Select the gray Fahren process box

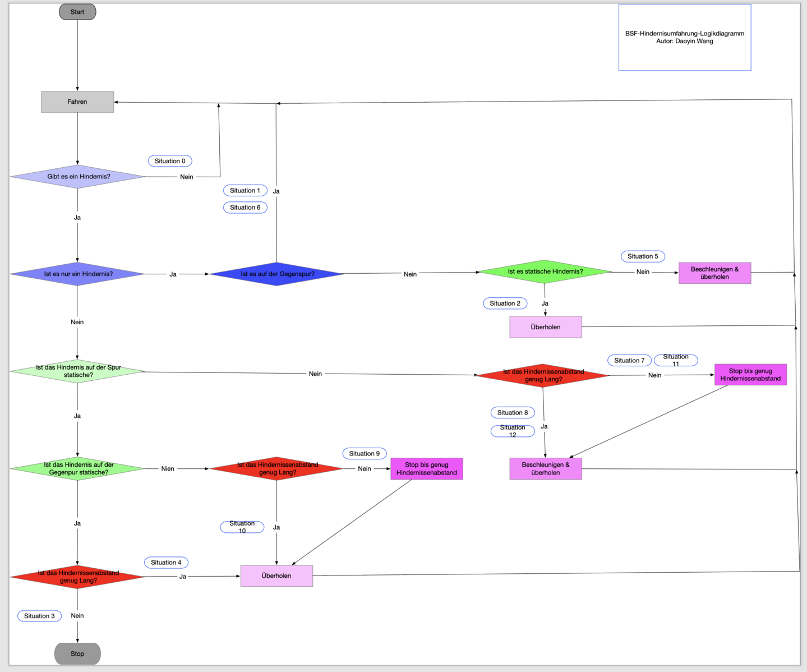(x=77, y=102)
